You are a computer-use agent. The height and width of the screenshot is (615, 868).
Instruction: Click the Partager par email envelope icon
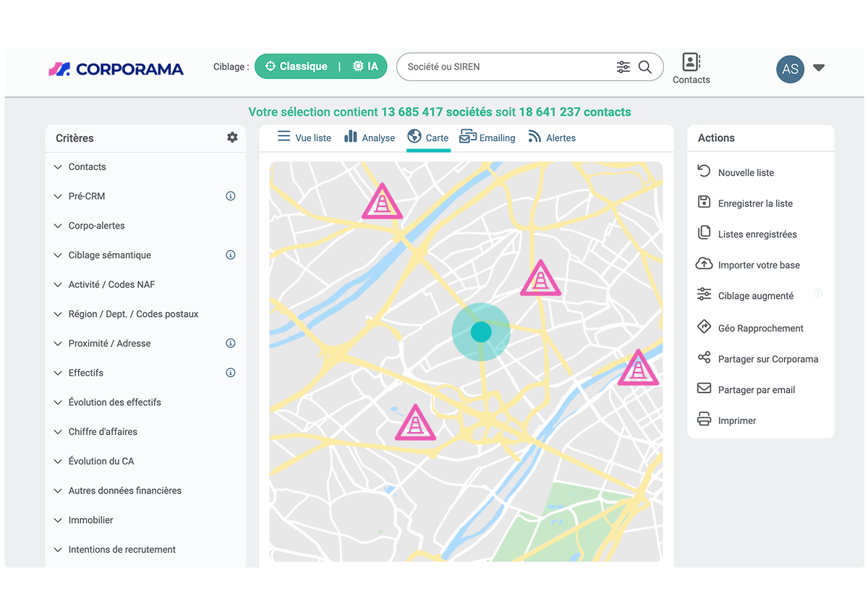pyautogui.click(x=704, y=389)
